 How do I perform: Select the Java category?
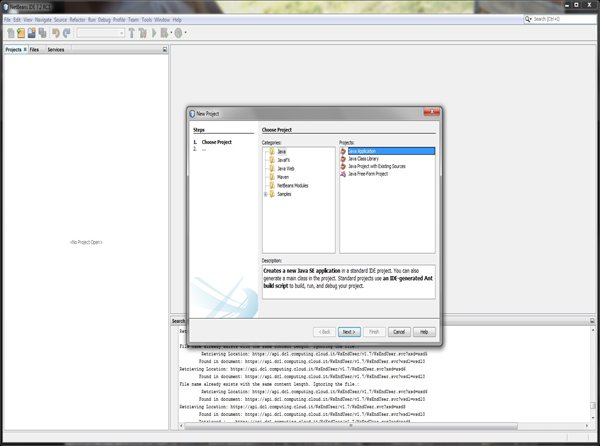[x=282, y=152]
